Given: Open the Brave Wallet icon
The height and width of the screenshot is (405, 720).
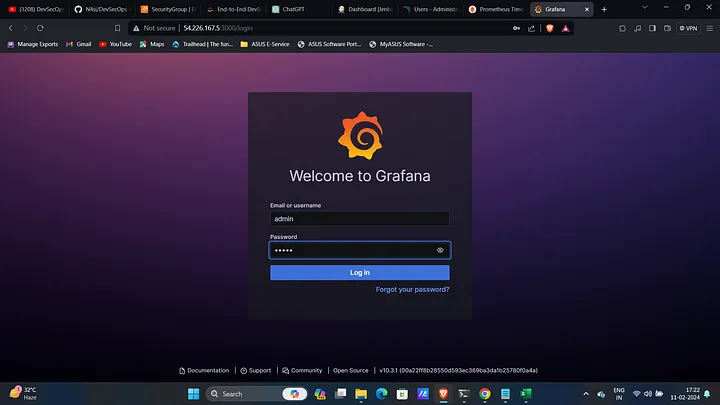Looking at the screenshot, I should click(x=667, y=28).
